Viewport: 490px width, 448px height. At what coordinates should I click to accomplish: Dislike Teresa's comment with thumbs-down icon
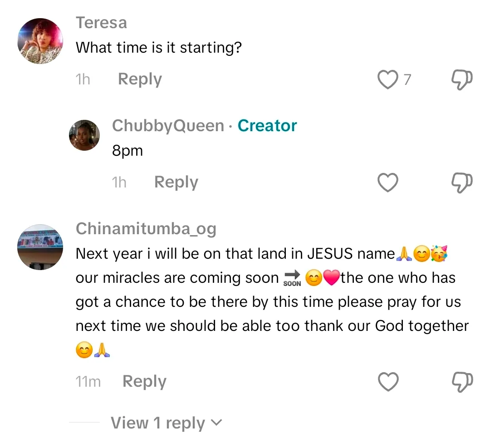[x=463, y=80]
